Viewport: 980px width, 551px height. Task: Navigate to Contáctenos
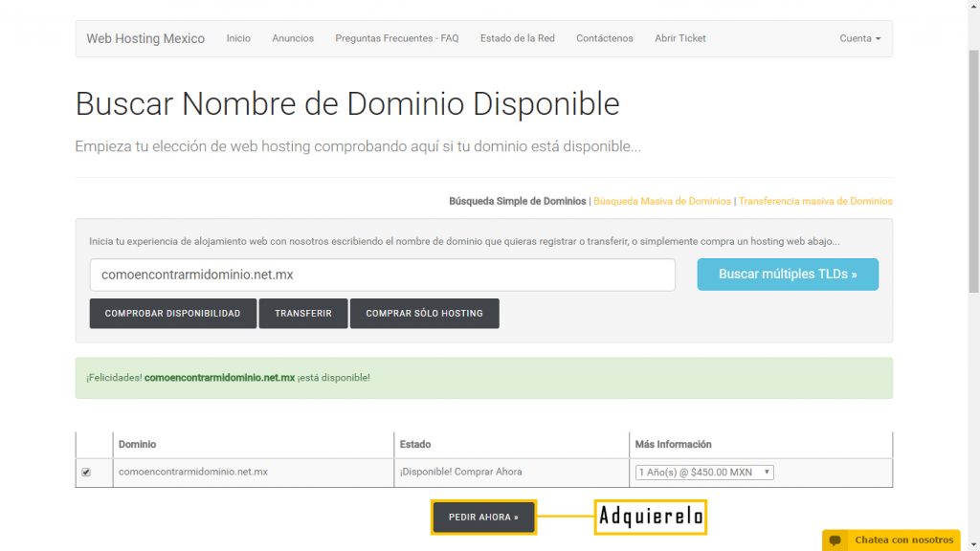pyautogui.click(x=604, y=38)
